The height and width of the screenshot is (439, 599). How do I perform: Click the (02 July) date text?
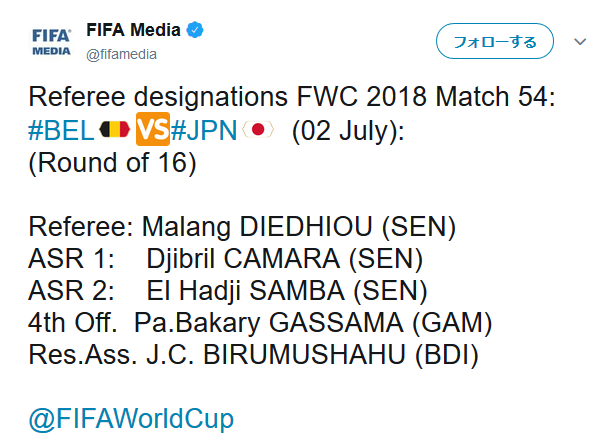tap(348, 131)
